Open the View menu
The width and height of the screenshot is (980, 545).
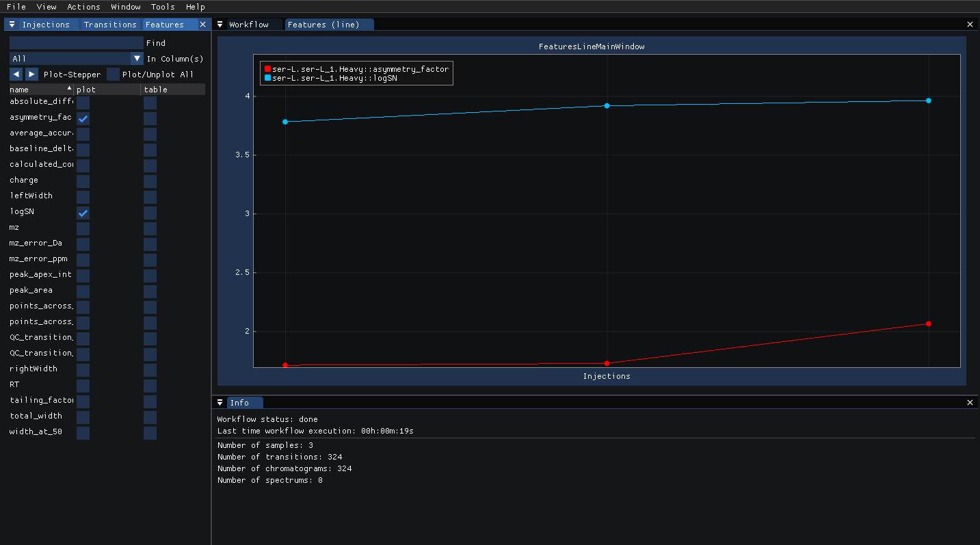click(47, 7)
